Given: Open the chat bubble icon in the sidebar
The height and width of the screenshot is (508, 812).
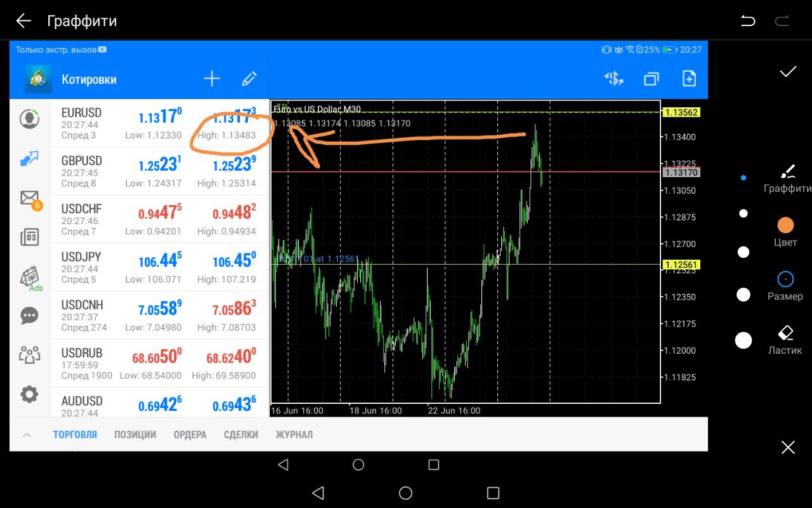Looking at the screenshot, I should pyautogui.click(x=29, y=316).
